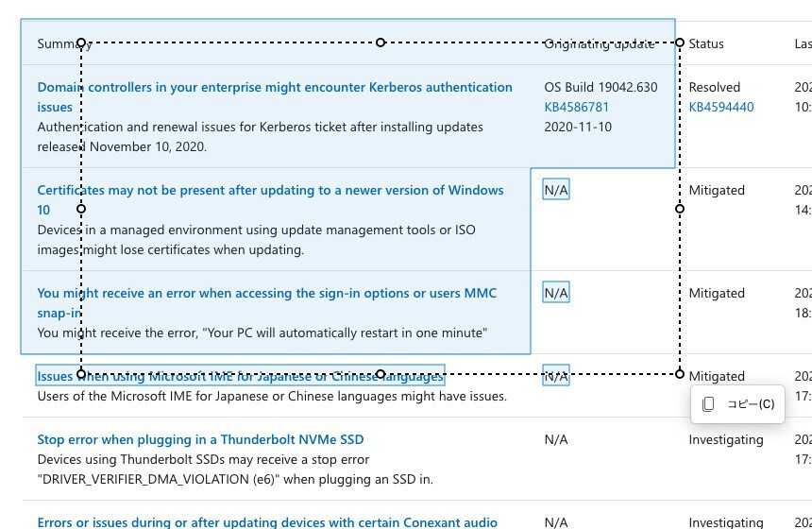The height and width of the screenshot is (529, 812).
Task: Click the right-middle selection handle
Action: click(x=680, y=209)
